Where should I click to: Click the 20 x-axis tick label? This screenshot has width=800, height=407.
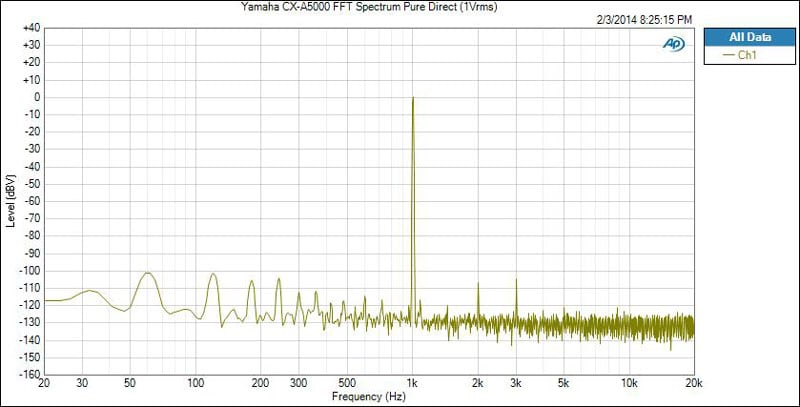coord(44,383)
